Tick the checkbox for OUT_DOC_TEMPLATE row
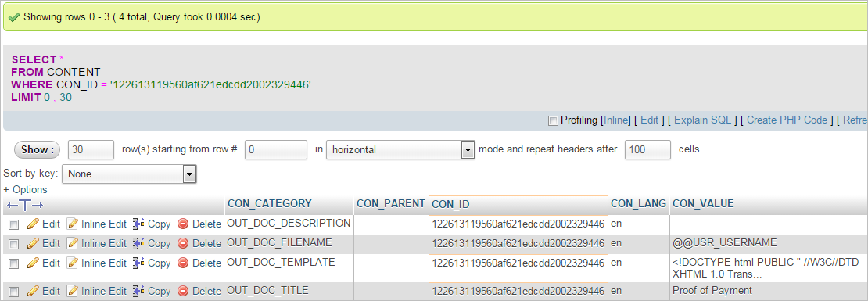This screenshot has height=301, width=868. point(14,263)
